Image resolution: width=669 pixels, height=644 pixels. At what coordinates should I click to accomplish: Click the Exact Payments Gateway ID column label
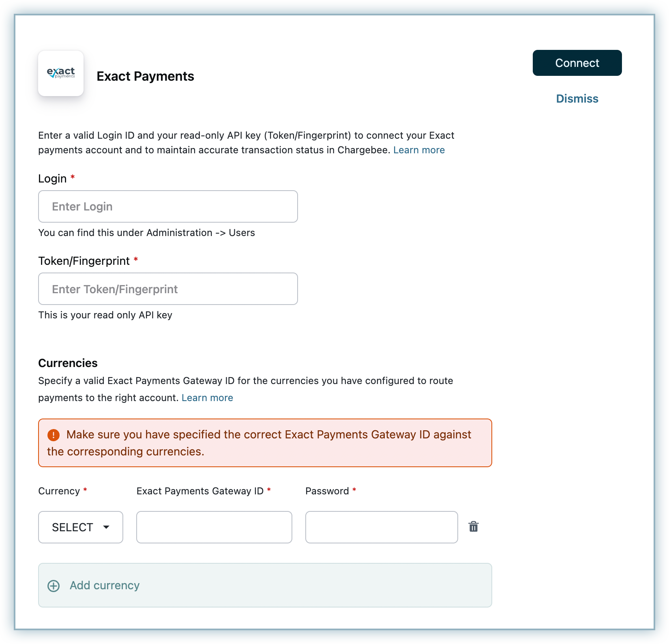click(200, 491)
